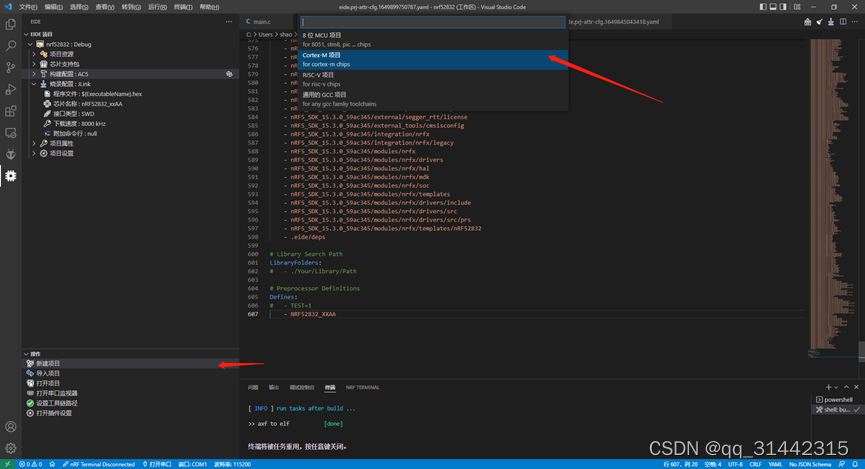Open the Source Control view
Image resolution: width=865 pixels, height=469 pixels.
tap(10, 67)
